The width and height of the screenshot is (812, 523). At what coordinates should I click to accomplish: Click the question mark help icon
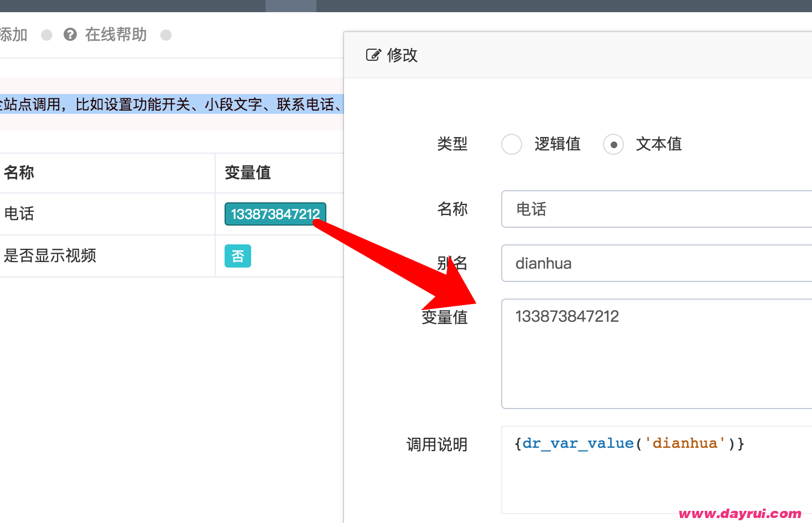pyautogui.click(x=70, y=35)
